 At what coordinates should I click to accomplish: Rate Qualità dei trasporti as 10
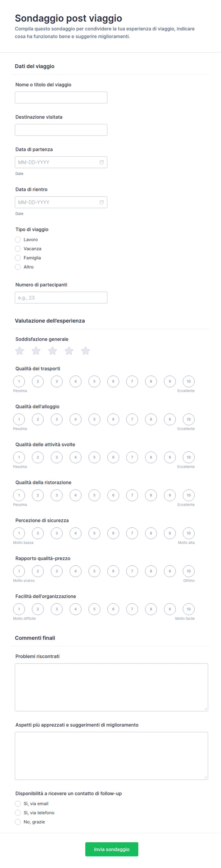tap(189, 381)
